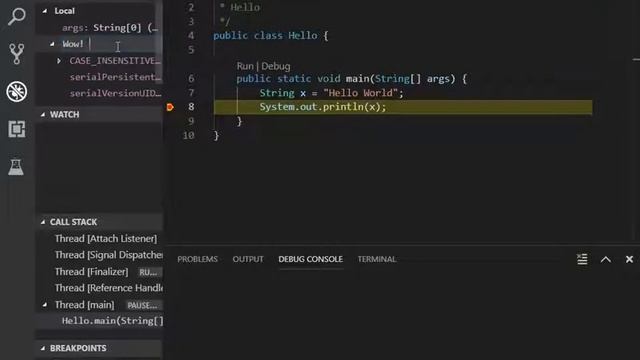The height and width of the screenshot is (360, 640).
Task: Expand the CASE_INSENSITIVE variable
Action: (x=59, y=61)
